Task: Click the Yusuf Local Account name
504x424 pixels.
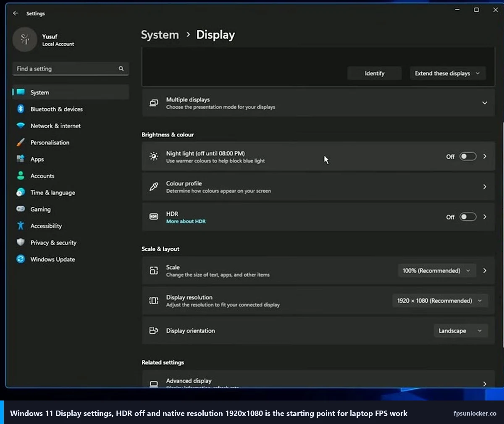Action: [x=58, y=40]
